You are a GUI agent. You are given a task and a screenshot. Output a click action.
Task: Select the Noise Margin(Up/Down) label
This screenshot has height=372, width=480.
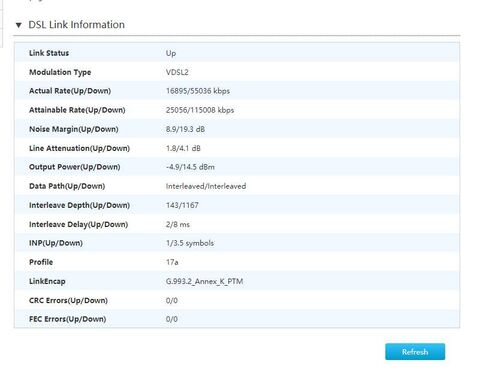pyautogui.click(x=74, y=129)
